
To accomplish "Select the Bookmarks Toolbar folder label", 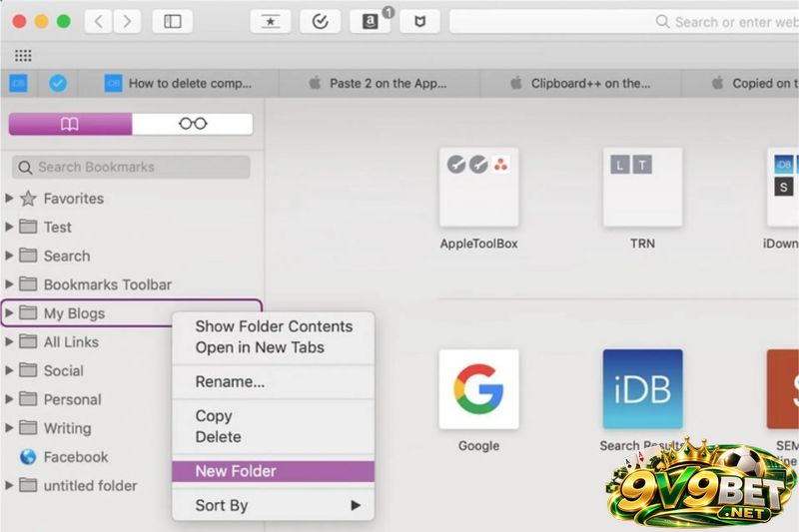I will pos(108,284).
